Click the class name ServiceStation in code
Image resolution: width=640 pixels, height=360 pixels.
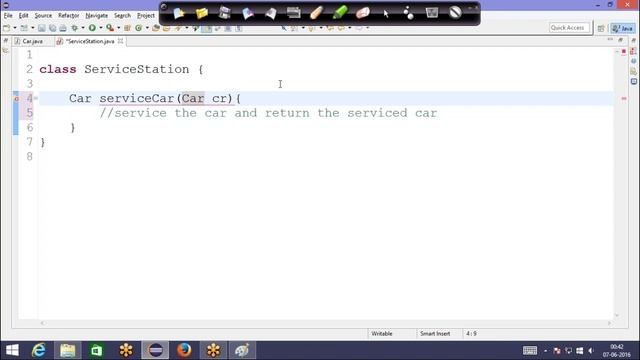(137, 69)
